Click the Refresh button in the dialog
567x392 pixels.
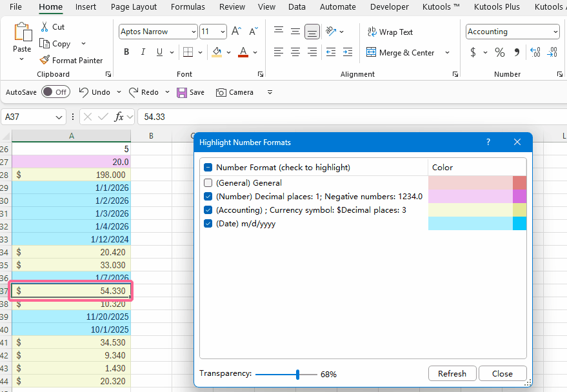click(452, 373)
